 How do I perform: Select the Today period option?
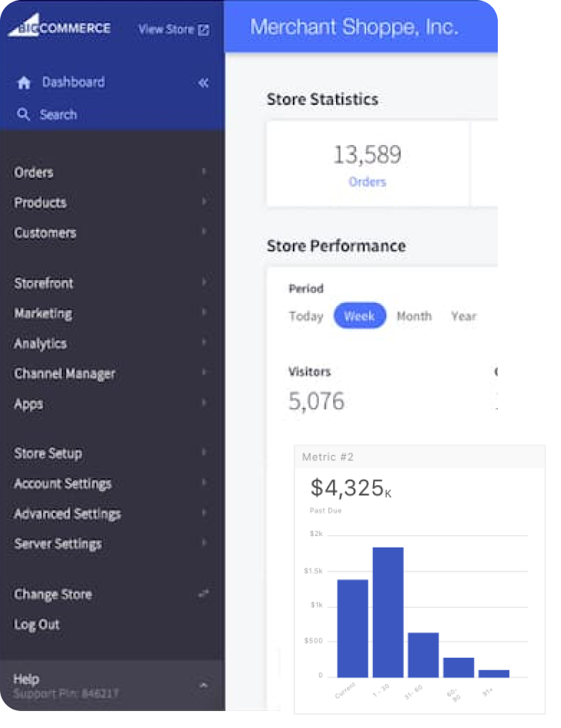pyautogui.click(x=306, y=316)
